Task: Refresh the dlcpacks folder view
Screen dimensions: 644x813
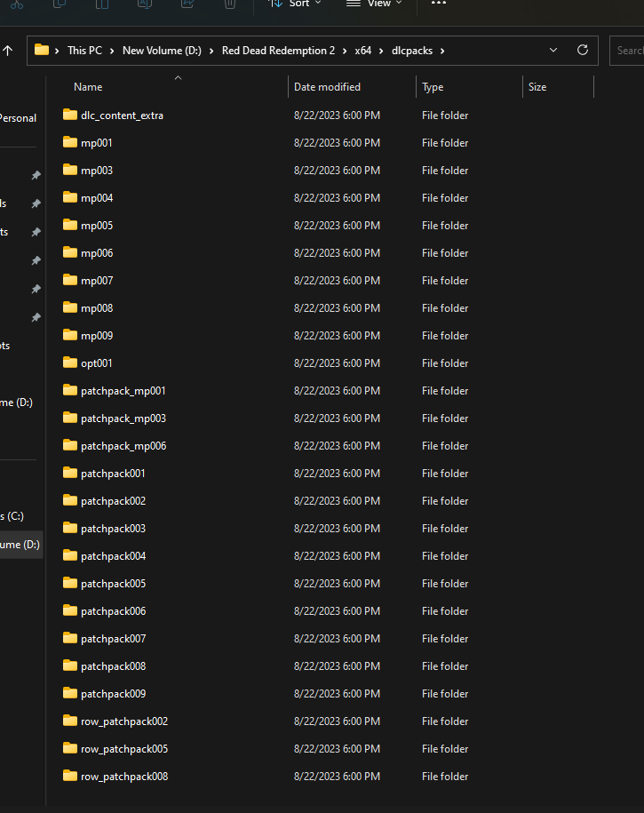Action: [x=583, y=50]
